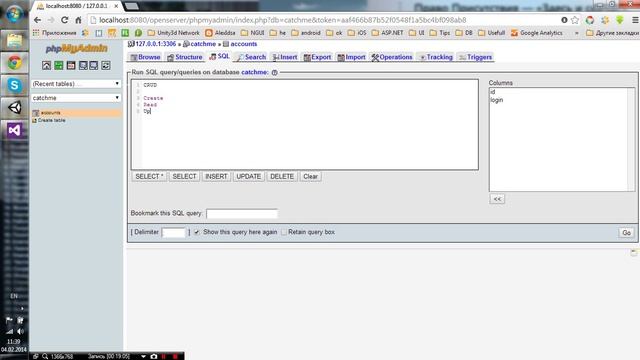Screen dimensions: 640x360
Task: Enable the 'Retain query box' checkbox
Action: coord(284,232)
